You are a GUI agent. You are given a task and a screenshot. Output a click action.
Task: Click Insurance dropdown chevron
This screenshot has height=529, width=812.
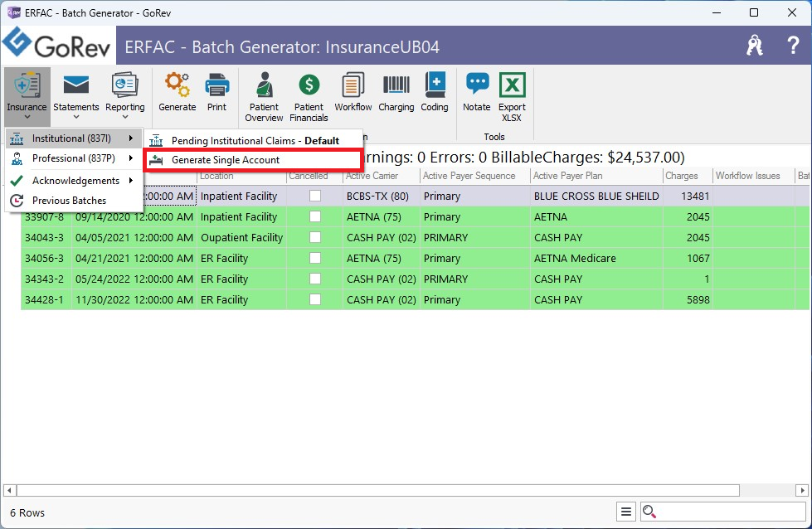tap(27, 118)
